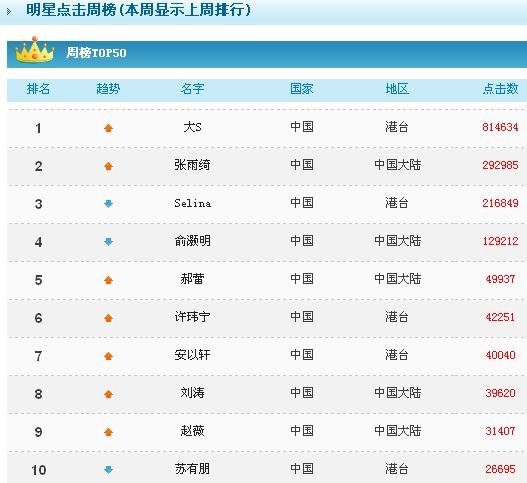The height and width of the screenshot is (483, 527).
Task: Open 张雨绮's name link
Action: (x=192, y=165)
